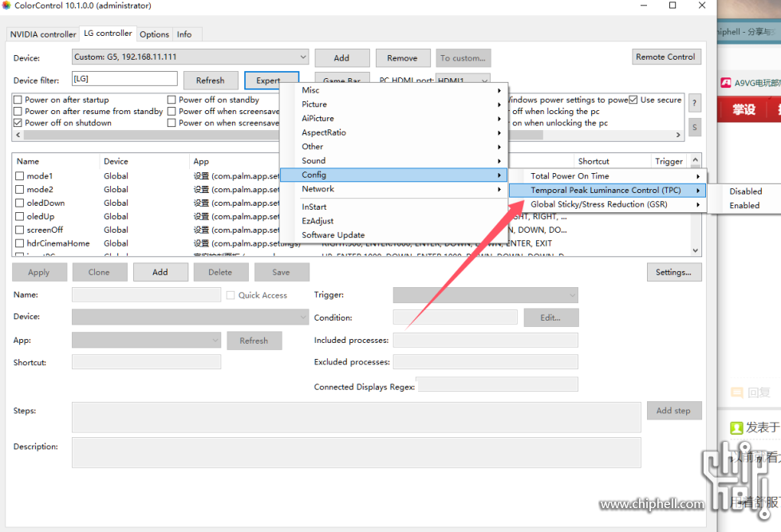Toggle the Quick Access checkbox

coord(231,295)
